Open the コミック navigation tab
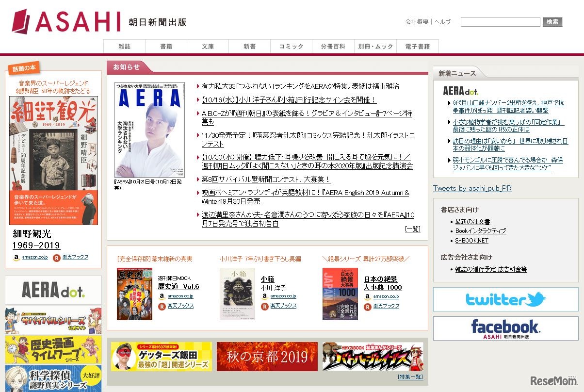Viewport: 584px width, 392px height. pos(291,47)
